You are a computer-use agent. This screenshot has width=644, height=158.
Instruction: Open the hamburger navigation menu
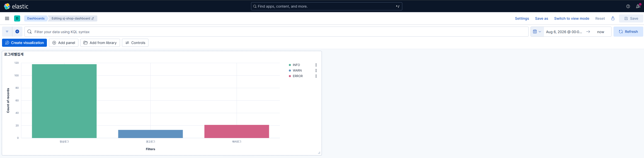click(7, 18)
